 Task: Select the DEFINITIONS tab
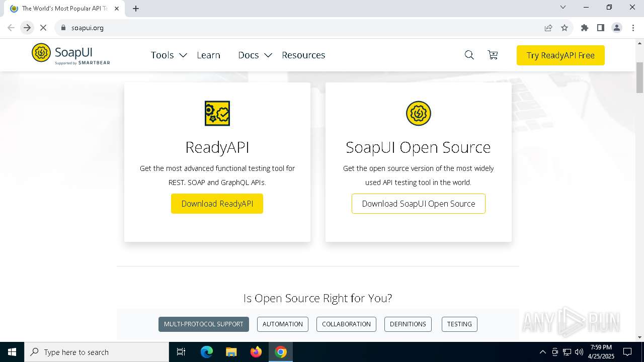pos(408,324)
